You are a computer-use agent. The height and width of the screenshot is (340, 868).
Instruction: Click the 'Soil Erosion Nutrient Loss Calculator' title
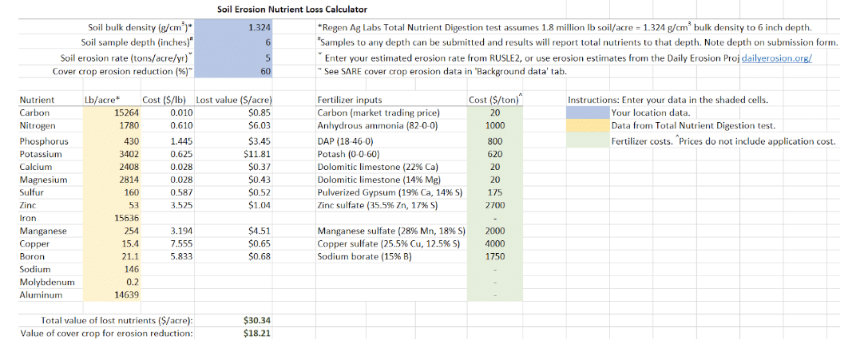click(x=292, y=10)
